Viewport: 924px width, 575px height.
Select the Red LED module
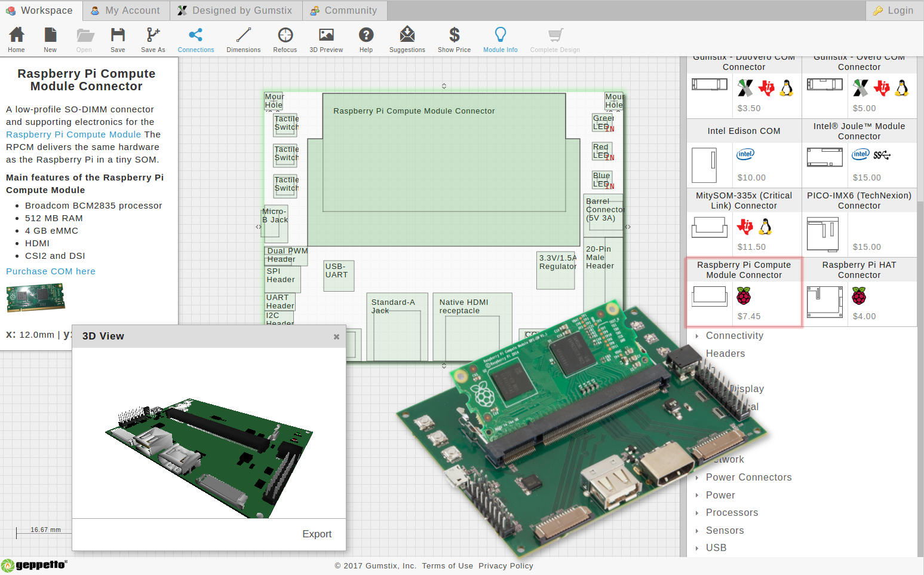point(602,151)
